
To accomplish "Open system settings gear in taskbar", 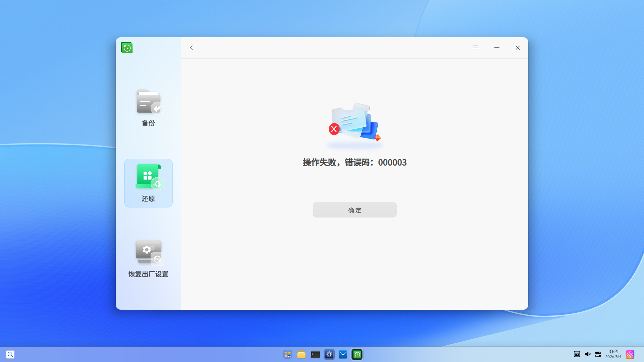I will [329, 354].
